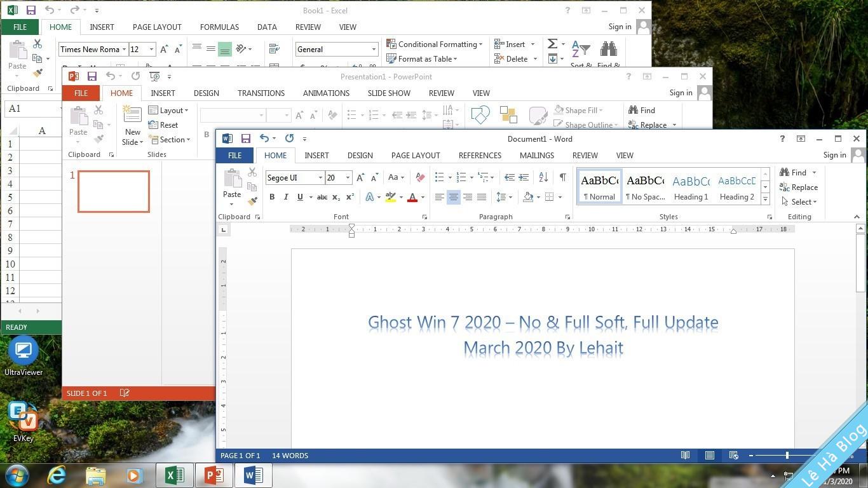Open the REFERENCES tab in Word
The image size is (868, 488).
click(x=480, y=155)
